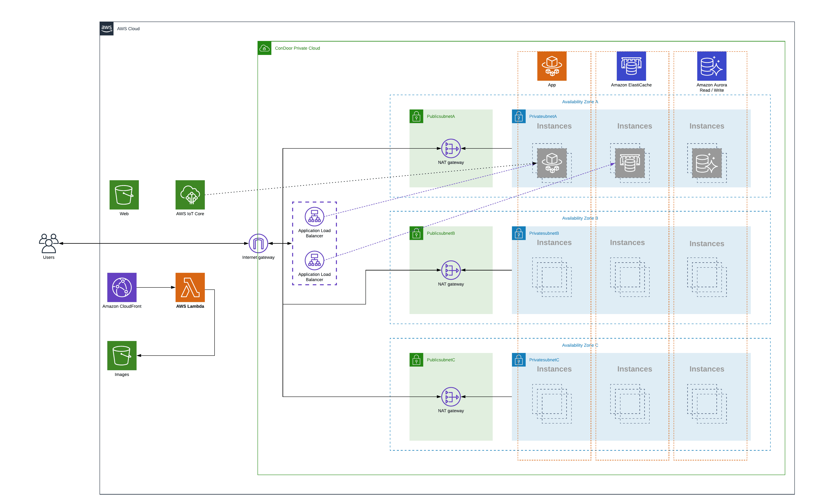Image resolution: width=822 pixels, height=504 pixels.
Task: Click the PrivatesubnetC lock icon
Action: click(x=519, y=360)
